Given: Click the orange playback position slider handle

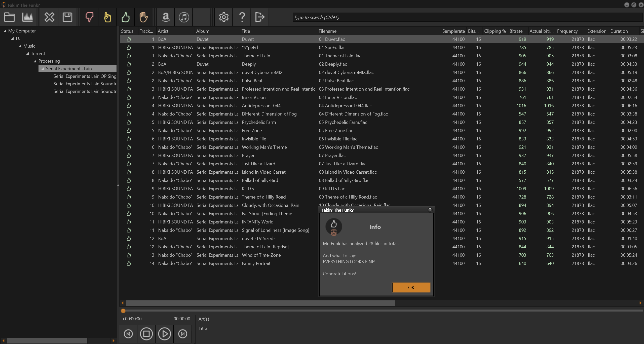Looking at the screenshot, I should click(x=123, y=311).
